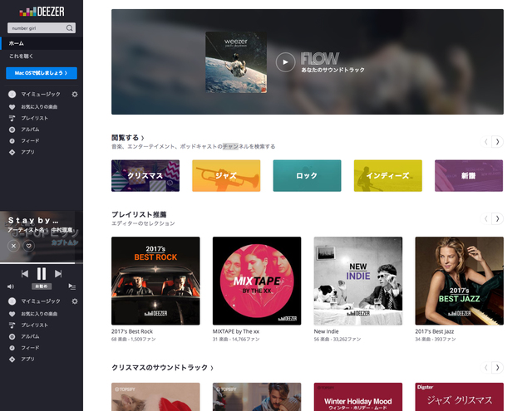Open the play queue list icon
532x411 pixels.
(x=72, y=286)
